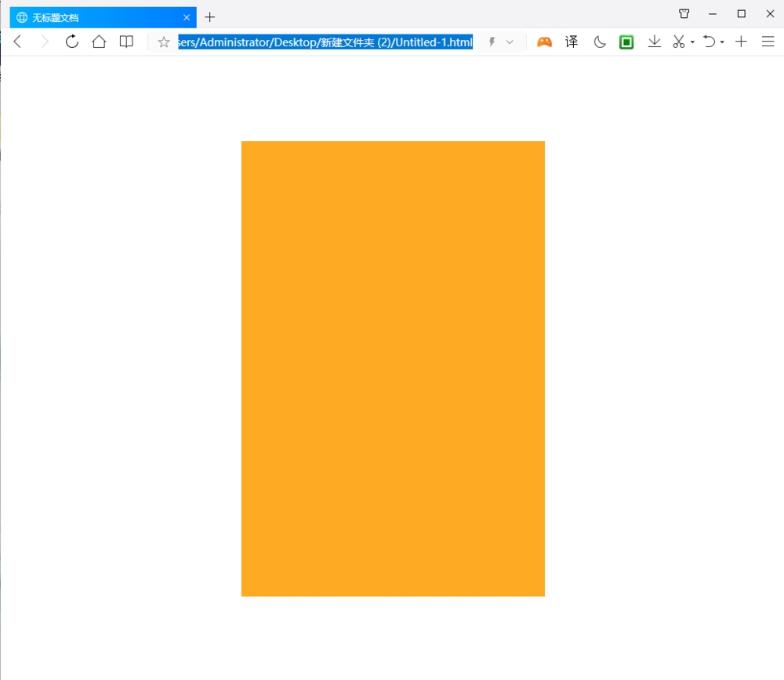The image size is (784, 680).
Task: Click the Untitled-1.html address bar
Action: pyautogui.click(x=325, y=42)
